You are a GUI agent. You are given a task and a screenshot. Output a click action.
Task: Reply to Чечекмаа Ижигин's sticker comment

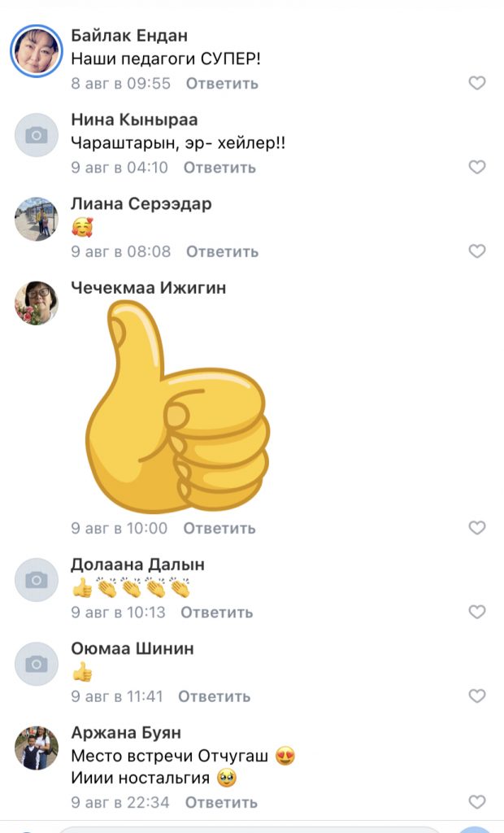219,528
